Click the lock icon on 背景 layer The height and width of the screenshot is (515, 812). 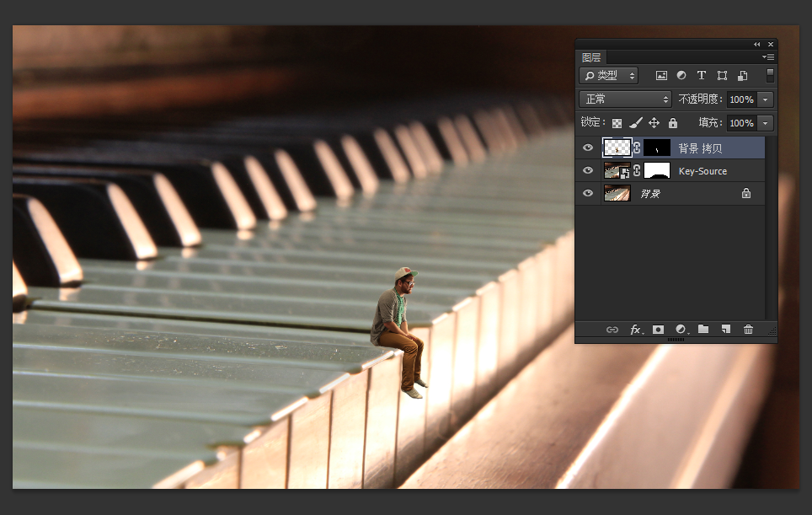[x=745, y=193]
